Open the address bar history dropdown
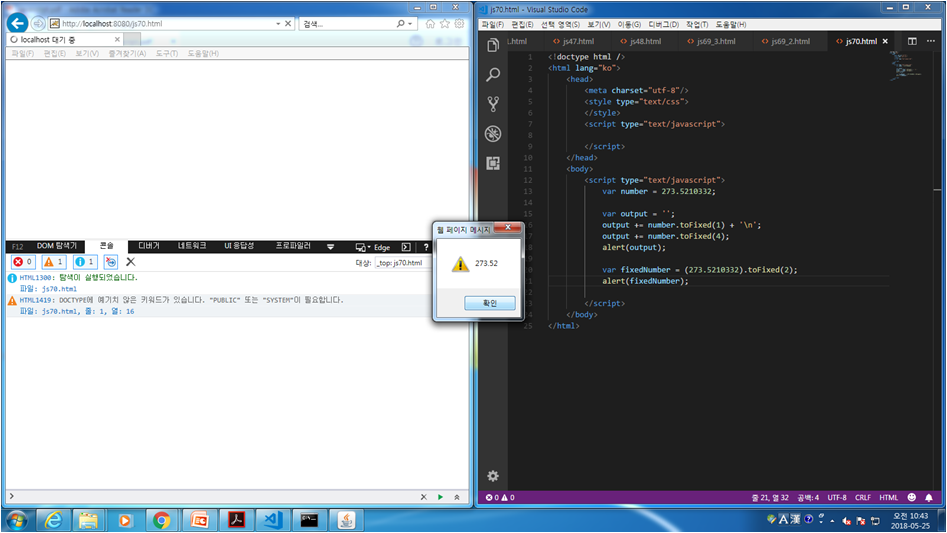This screenshot has height=533, width=947. tap(278, 24)
